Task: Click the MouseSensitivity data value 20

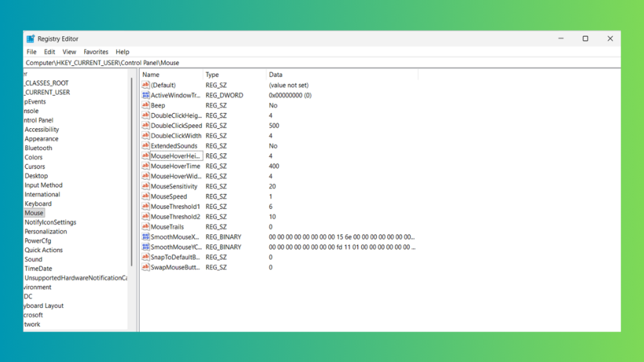Action: pyautogui.click(x=272, y=186)
